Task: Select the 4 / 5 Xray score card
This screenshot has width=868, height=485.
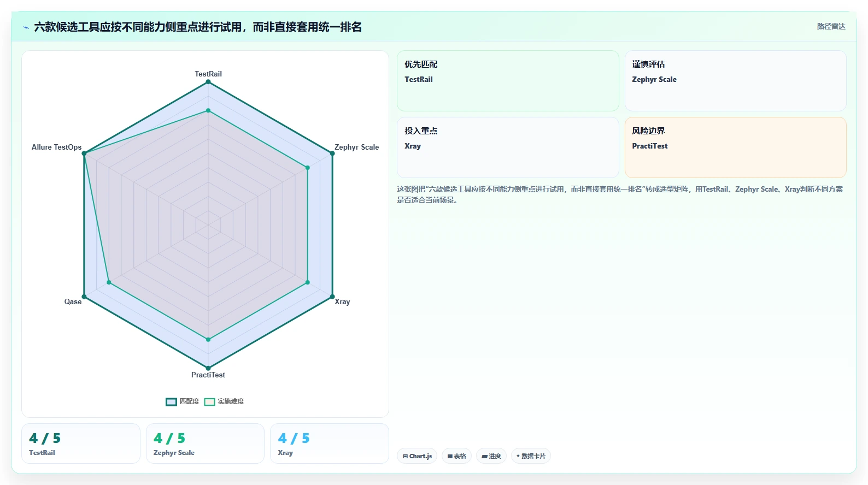Action: pos(330,443)
